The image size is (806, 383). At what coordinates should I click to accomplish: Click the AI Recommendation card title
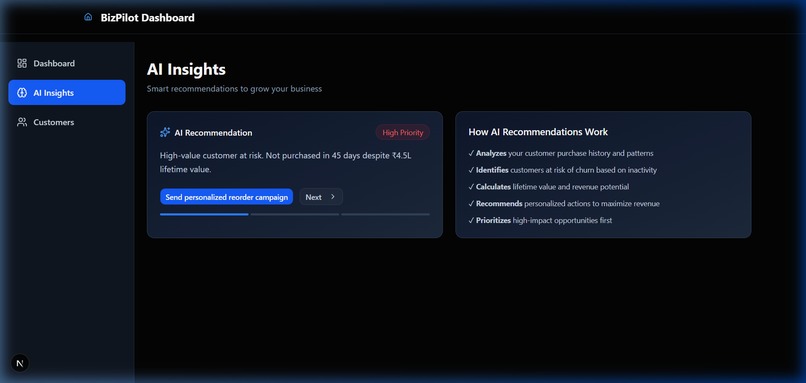coord(213,133)
